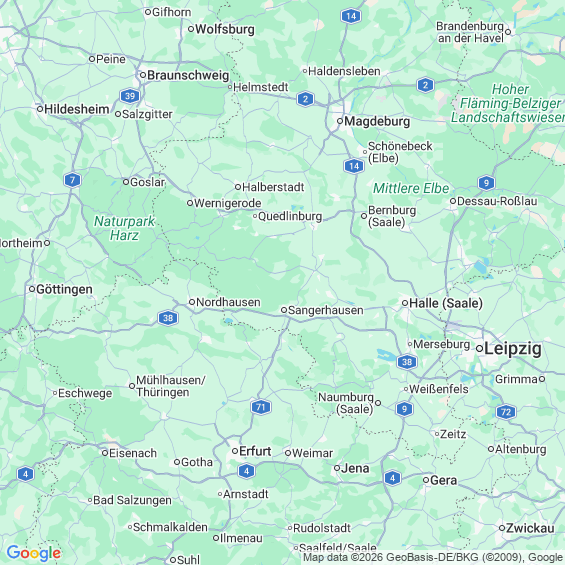Select the Göttingen city label
The width and height of the screenshot is (565, 565).
pos(64,289)
